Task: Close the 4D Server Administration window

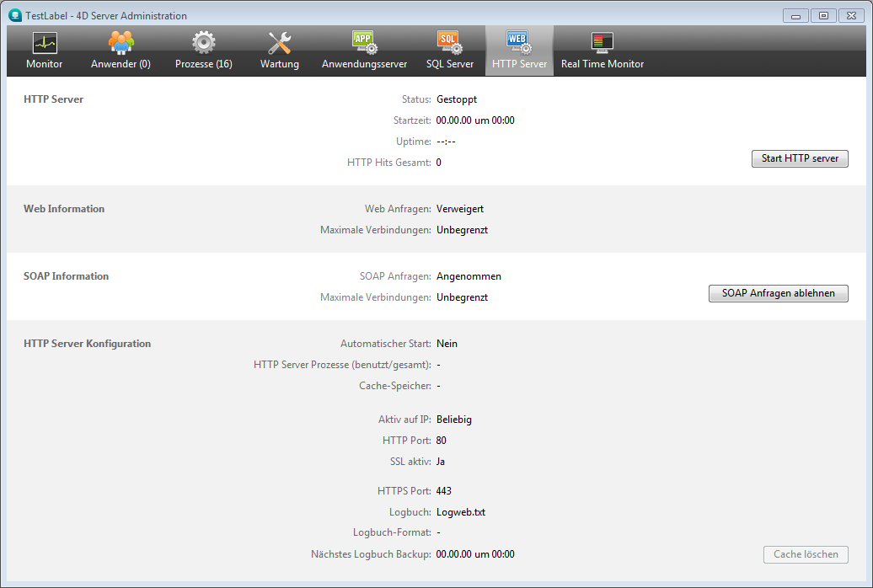Action: 851,15
